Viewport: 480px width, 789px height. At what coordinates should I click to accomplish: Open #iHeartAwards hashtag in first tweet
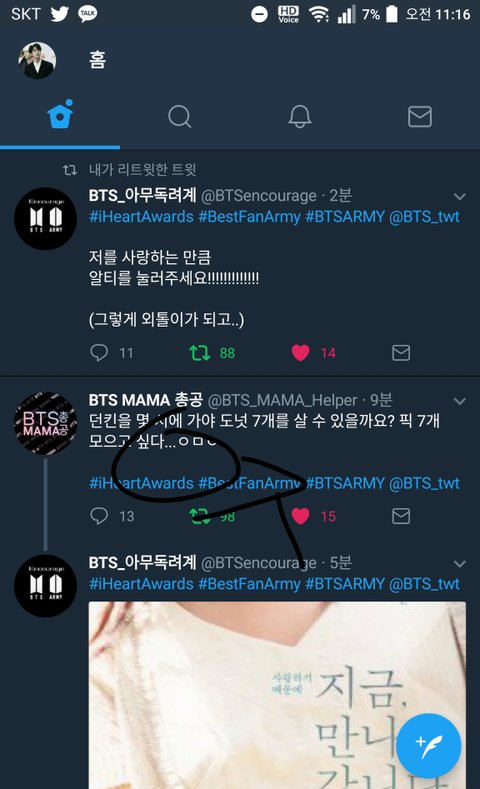click(x=141, y=217)
